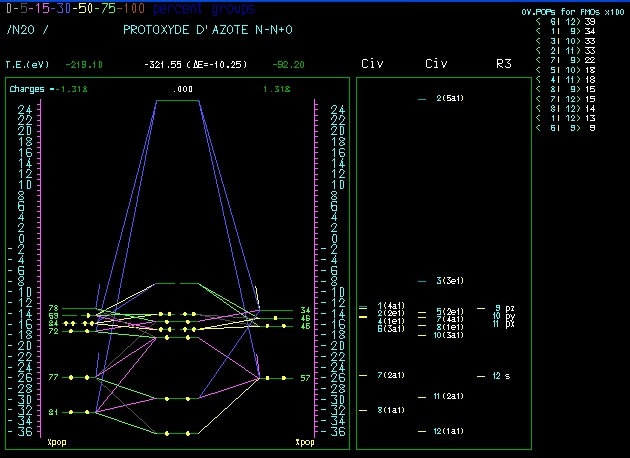630x458 pixels.
Task: Click the orbital label '8(1a1)'
Action: coord(391,410)
